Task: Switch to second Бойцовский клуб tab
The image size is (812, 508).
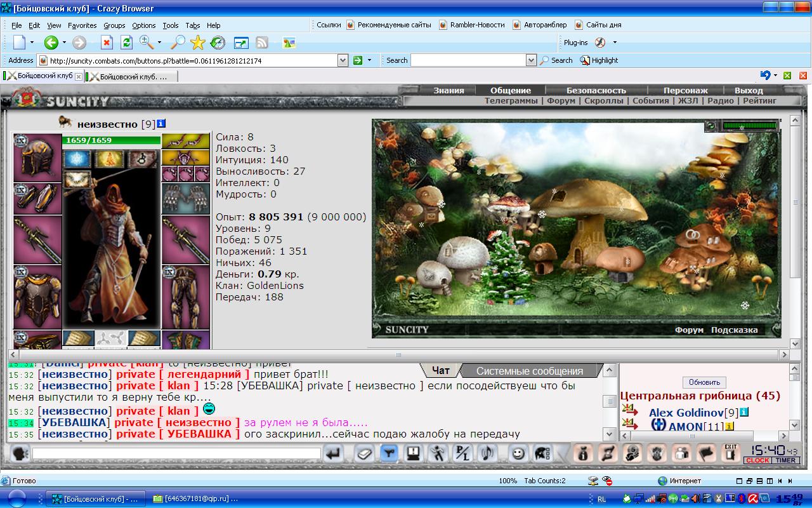Action: (131, 76)
